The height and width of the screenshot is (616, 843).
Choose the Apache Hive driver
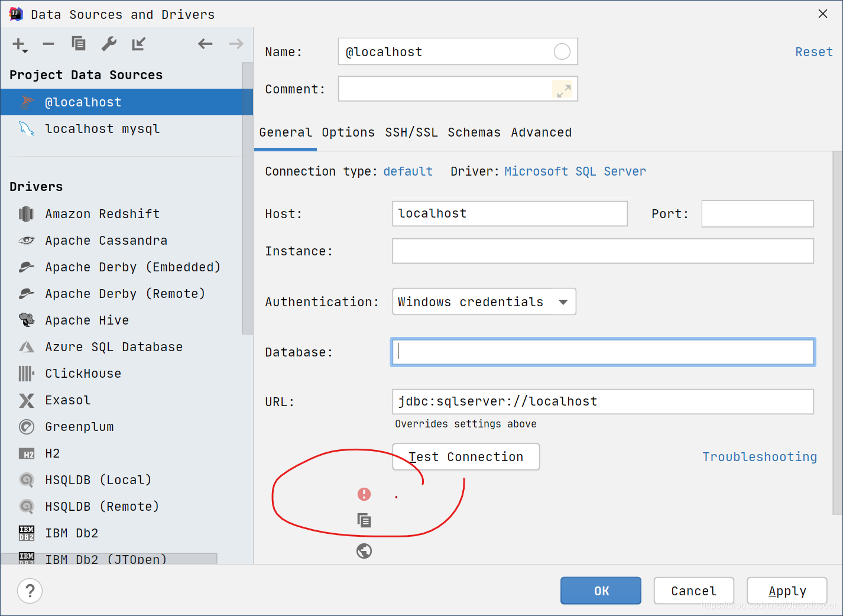point(121,320)
